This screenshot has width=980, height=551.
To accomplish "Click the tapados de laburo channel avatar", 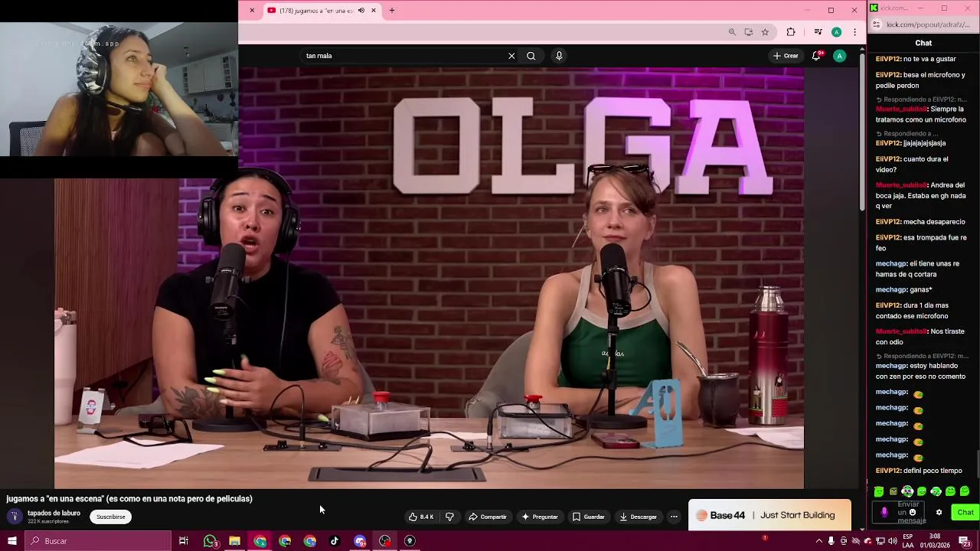I will pos(14,517).
